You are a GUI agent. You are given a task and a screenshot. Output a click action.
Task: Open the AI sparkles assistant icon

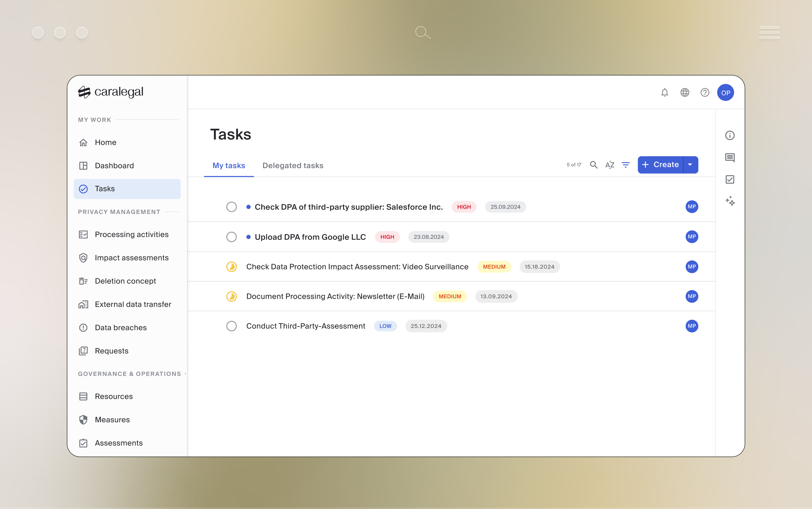pos(730,201)
